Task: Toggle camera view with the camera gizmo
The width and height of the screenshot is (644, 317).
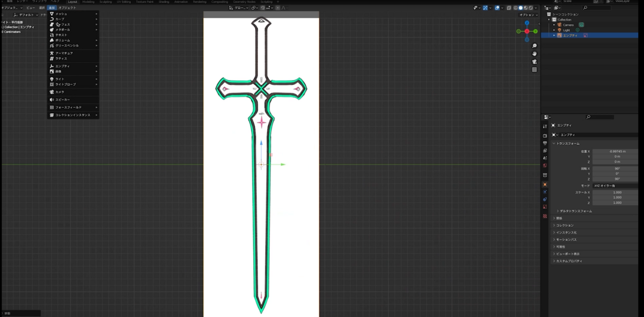Action: pyautogui.click(x=535, y=62)
